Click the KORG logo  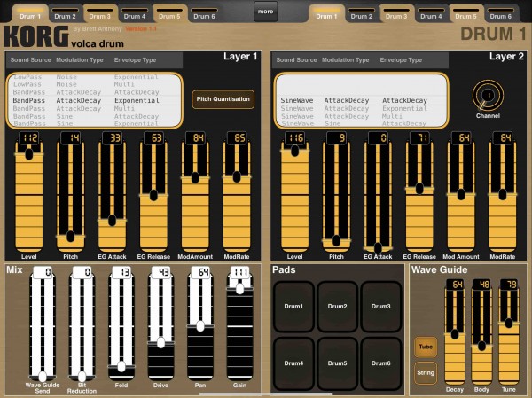pos(36,36)
